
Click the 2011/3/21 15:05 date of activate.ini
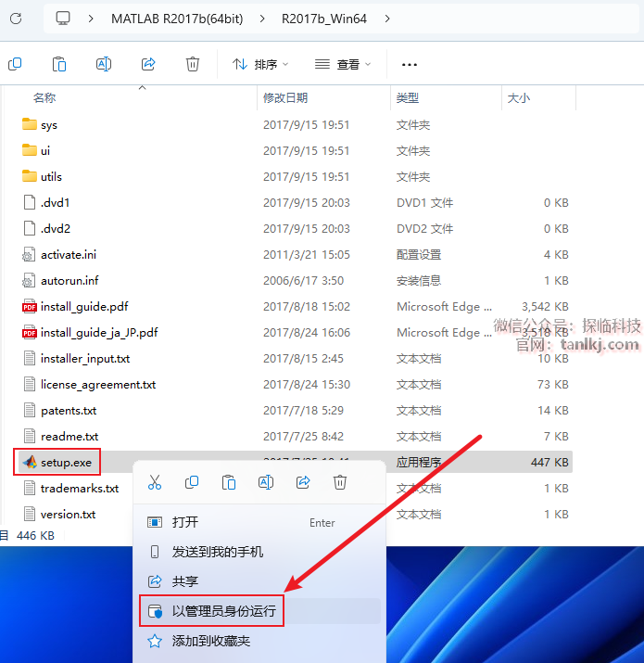tap(307, 255)
